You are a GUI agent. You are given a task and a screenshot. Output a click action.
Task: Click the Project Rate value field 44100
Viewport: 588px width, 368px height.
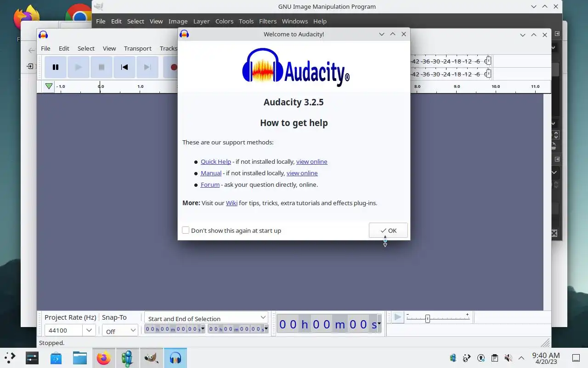pyautogui.click(x=64, y=330)
